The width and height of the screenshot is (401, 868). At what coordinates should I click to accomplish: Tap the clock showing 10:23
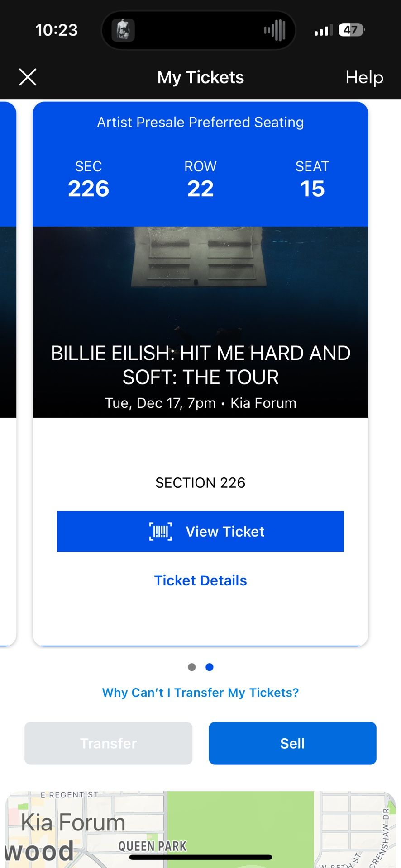point(57,30)
